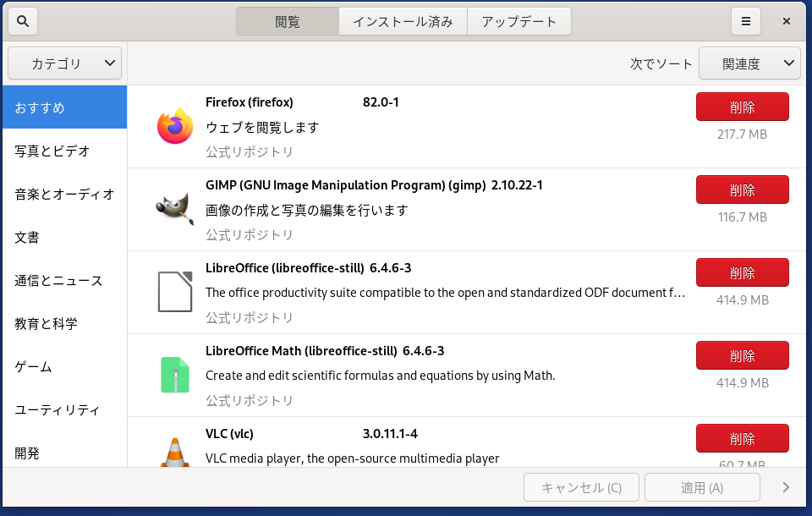Switch to the 閲覧 tab
The height and width of the screenshot is (516, 812).
(x=288, y=21)
